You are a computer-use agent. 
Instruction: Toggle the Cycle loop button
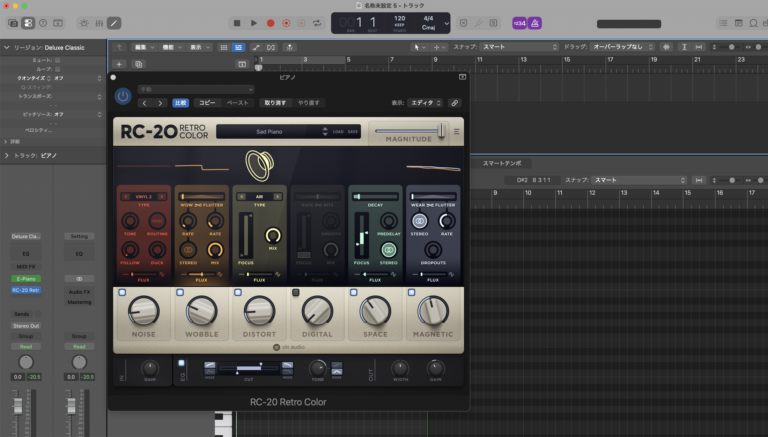317,23
